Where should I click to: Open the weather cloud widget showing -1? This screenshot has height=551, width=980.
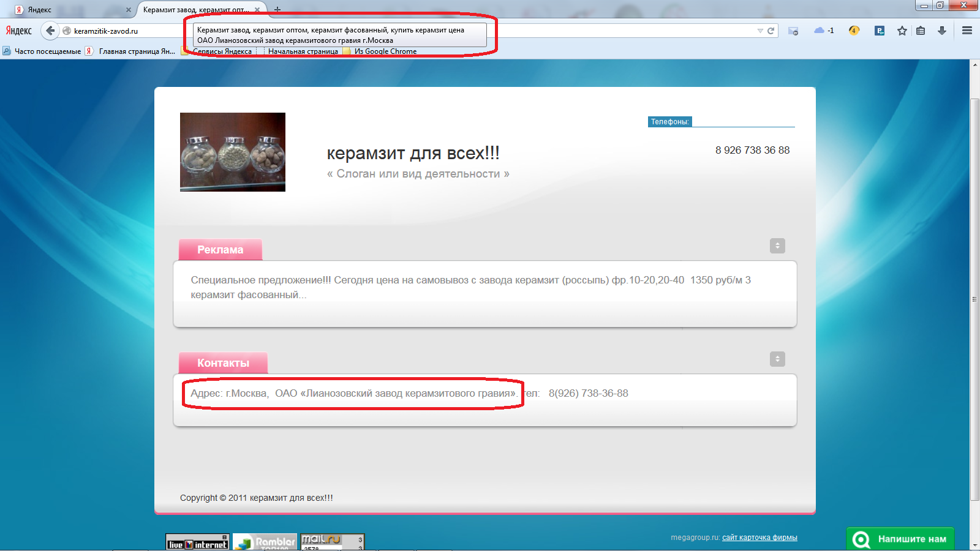[x=824, y=30]
